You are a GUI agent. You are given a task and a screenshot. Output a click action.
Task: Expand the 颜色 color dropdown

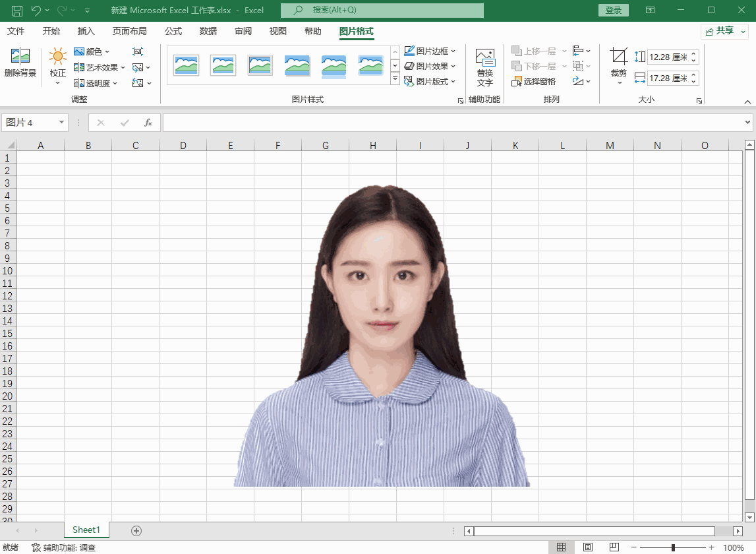[x=107, y=51]
